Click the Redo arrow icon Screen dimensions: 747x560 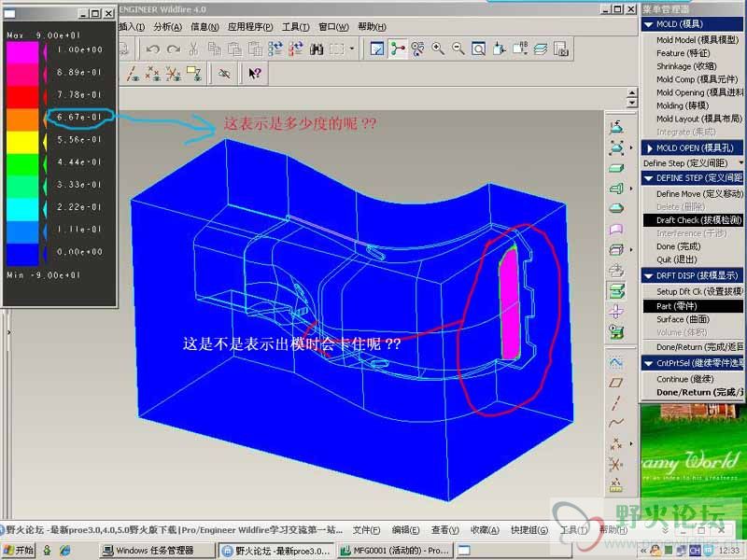coord(174,49)
